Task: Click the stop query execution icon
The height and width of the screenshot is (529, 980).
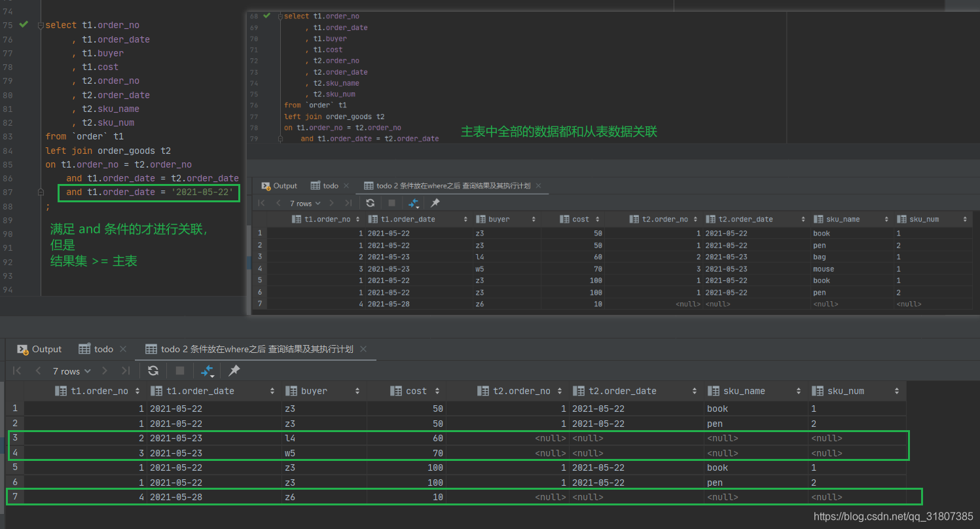Action: click(x=179, y=370)
